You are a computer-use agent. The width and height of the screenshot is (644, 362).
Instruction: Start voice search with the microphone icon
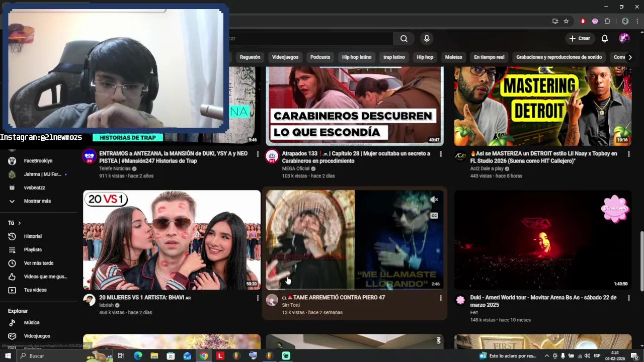[427, 39]
